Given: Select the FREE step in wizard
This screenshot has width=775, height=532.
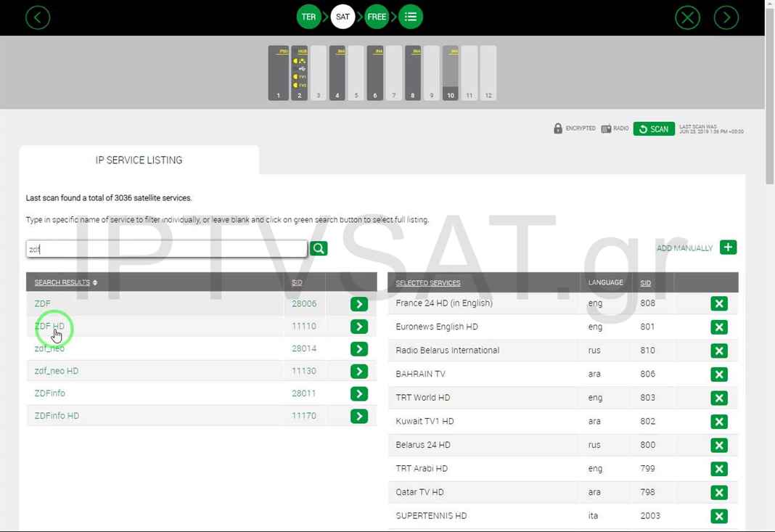Looking at the screenshot, I should coord(377,17).
